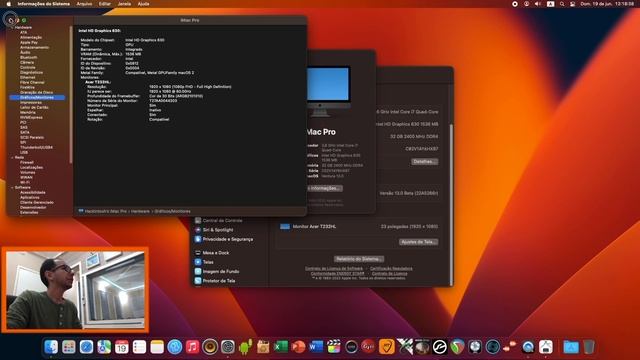Launch Microsoft Word from the Dock
This screenshot has width=640, height=360.
coord(316,347)
